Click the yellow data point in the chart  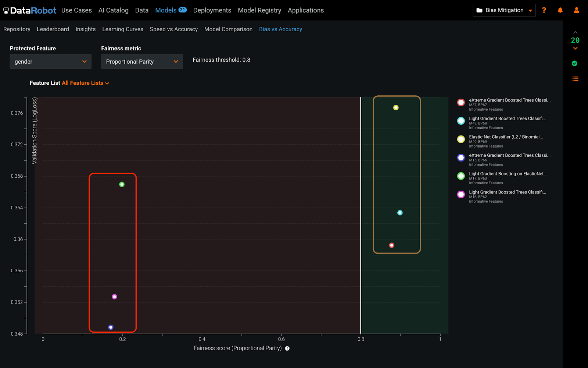396,108
